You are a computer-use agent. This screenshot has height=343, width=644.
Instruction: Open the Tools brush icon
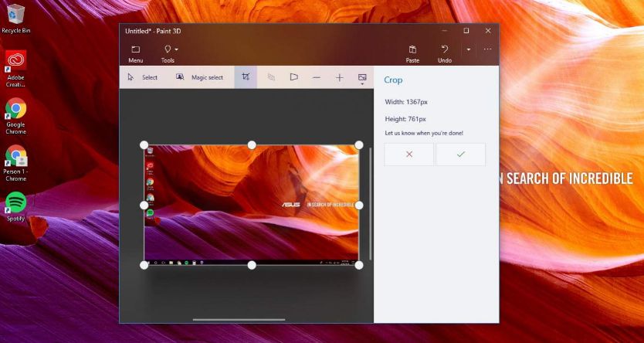[168, 49]
